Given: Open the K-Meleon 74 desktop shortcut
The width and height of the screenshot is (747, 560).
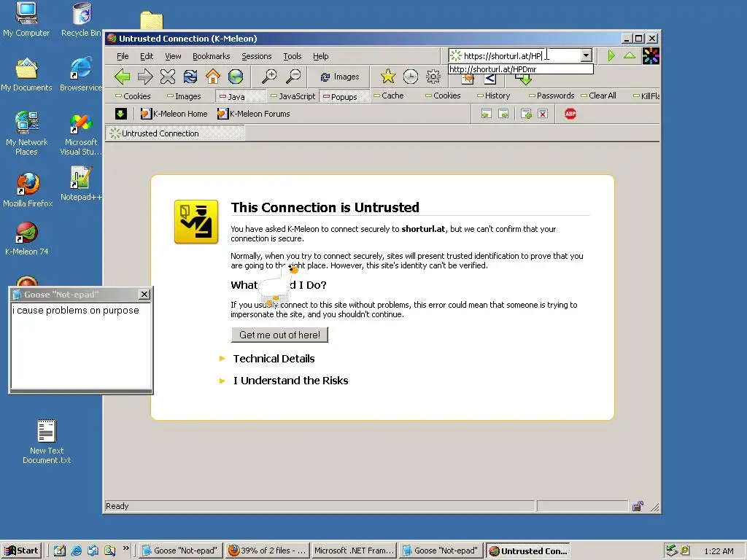Looking at the screenshot, I should (27, 239).
